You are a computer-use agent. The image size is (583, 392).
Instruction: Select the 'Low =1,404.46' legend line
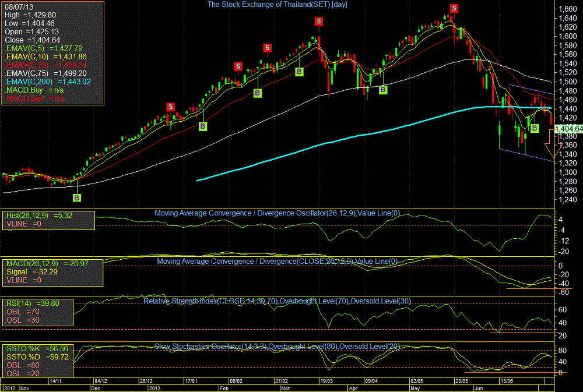coord(30,23)
